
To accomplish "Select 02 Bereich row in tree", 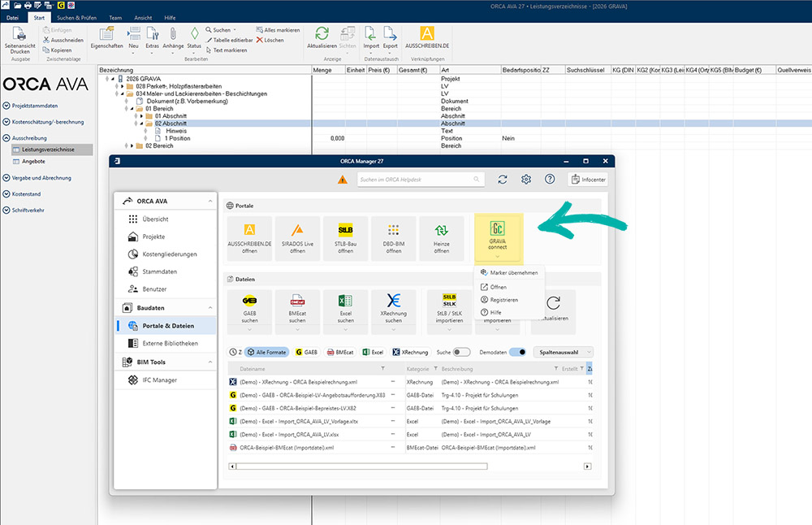I will coord(159,146).
